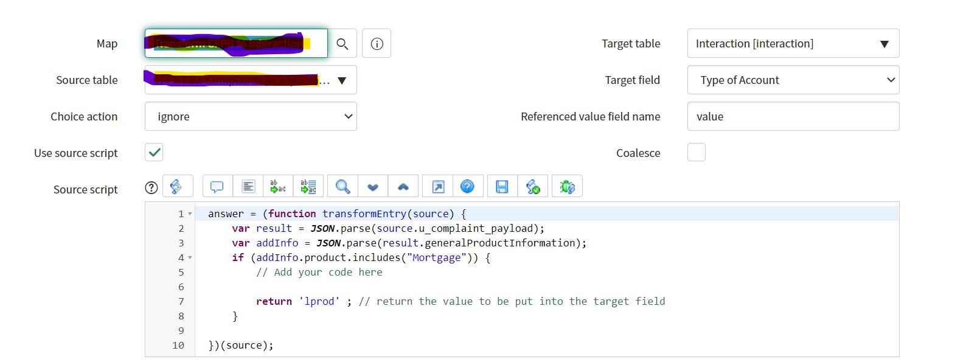The height and width of the screenshot is (362, 980).
Task: Collapse code fold arrow on line 1
Action: [190, 214]
